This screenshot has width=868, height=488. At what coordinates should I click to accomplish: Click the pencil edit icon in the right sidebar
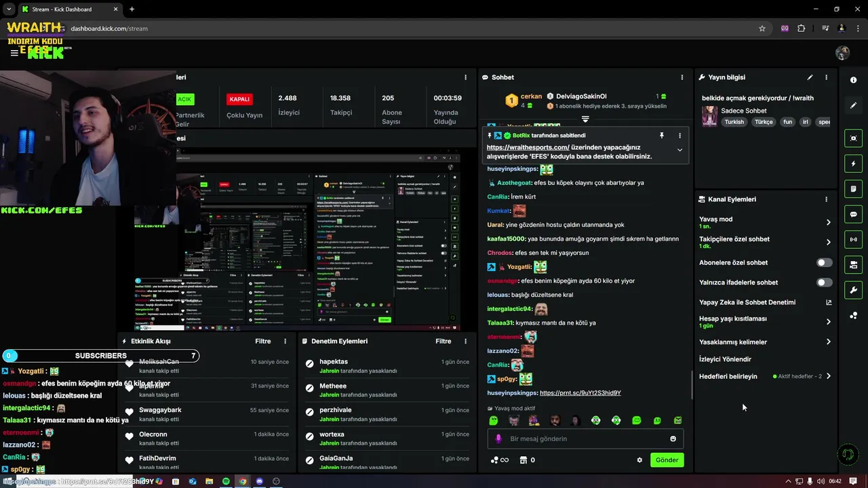click(x=853, y=106)
